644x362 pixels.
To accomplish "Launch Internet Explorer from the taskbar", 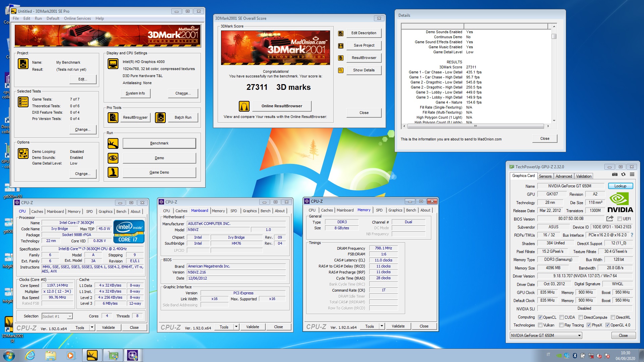I will coord(30,355).
